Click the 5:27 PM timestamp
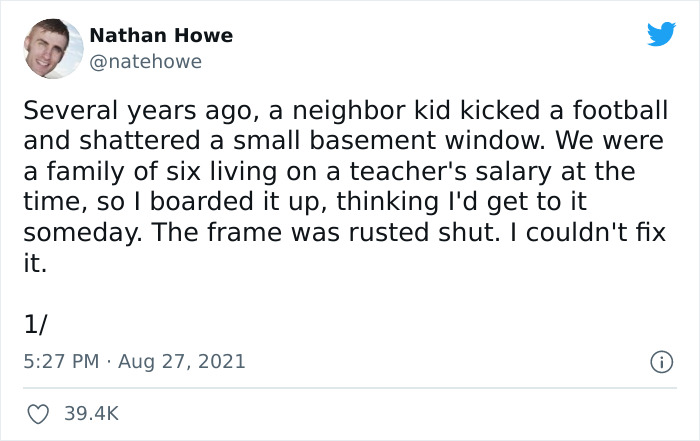 coord(59,361)
